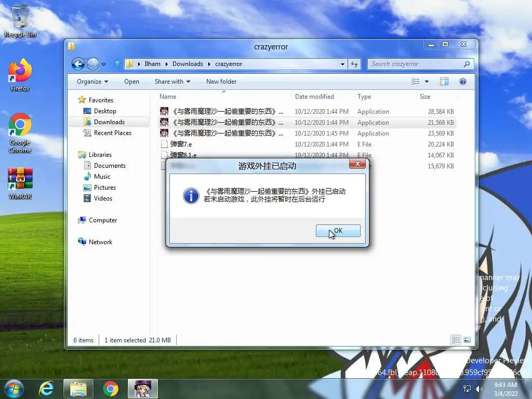Select file 弹窗7.e

click(307, 144)
